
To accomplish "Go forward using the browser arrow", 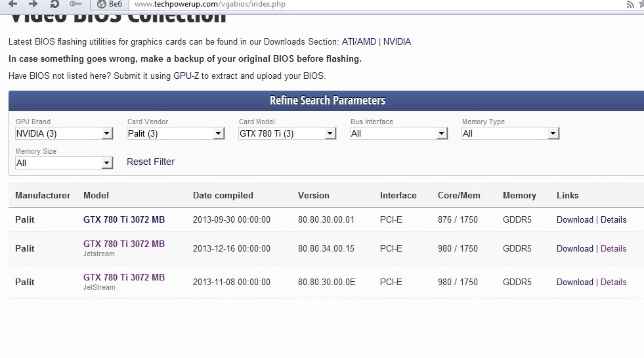I will tap(33, 4).
